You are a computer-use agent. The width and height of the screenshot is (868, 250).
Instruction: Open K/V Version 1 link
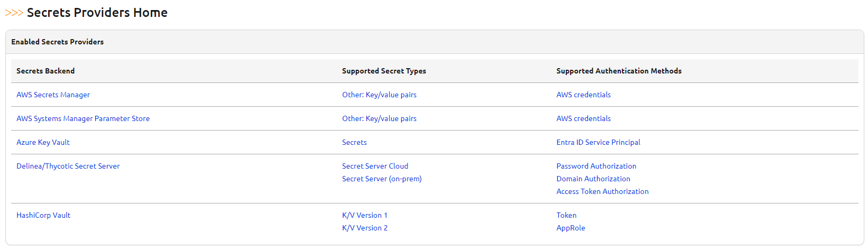pos(365,215)
